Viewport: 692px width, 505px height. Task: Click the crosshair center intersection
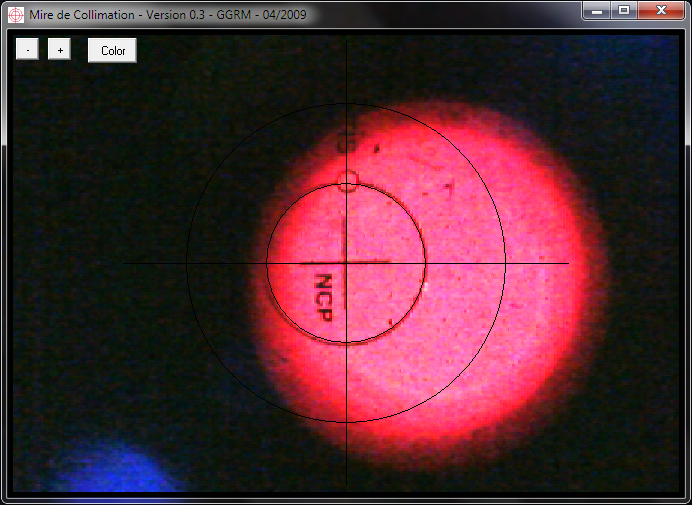(x=346, y=263)
